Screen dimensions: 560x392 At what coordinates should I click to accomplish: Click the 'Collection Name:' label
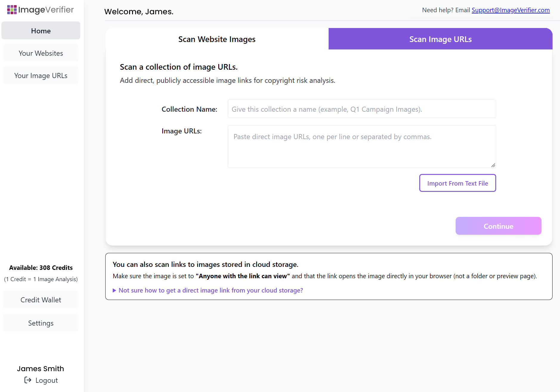(189, 109)
